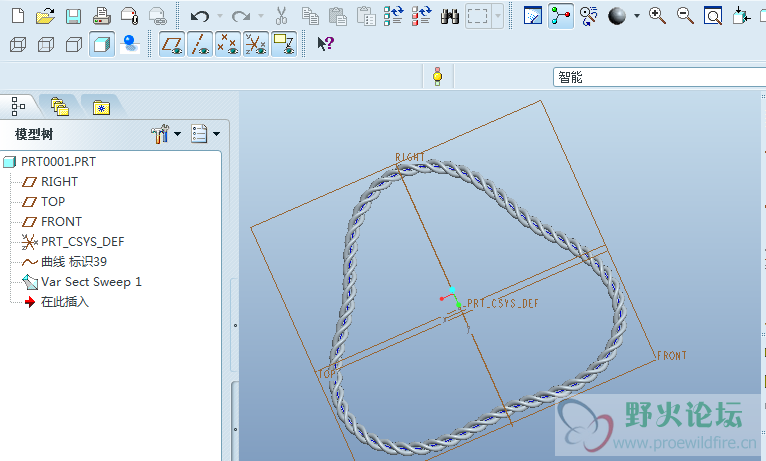This screenshot has width=766, height=461.
Task: Click the enhanced realism blue sphere icon
Action: pos(129,44)
